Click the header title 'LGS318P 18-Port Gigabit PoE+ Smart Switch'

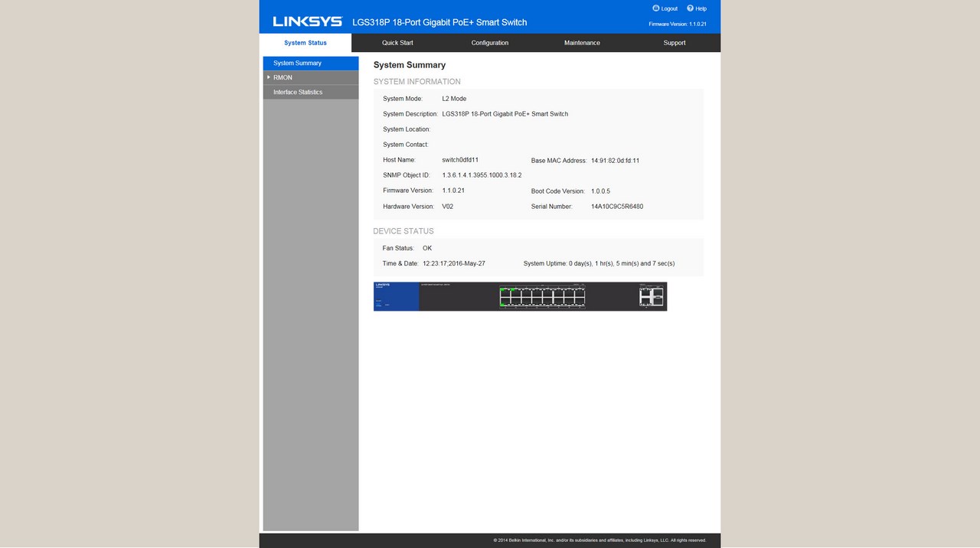click(439, 22)
